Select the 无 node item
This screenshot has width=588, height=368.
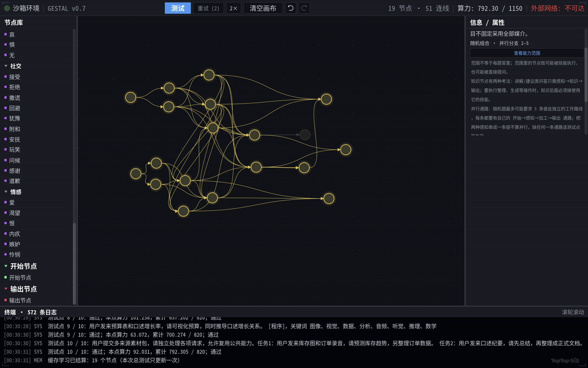coord(10,55)
